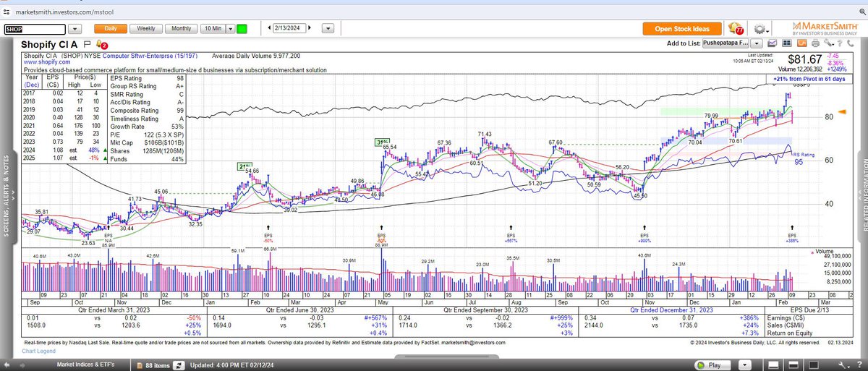This screenshot has width=868, height=371.
Task: Open the settings gear menu
Action: (x=761, y=29)
